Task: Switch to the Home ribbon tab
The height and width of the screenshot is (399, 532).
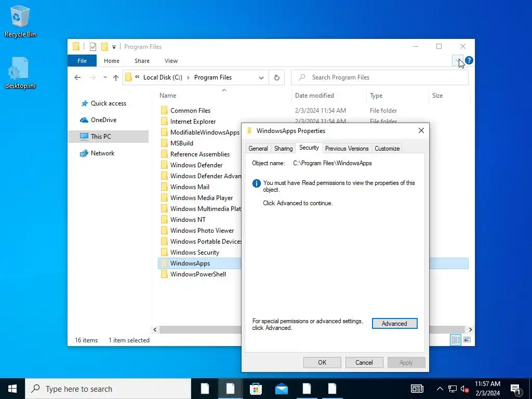Action: (112, 61)
